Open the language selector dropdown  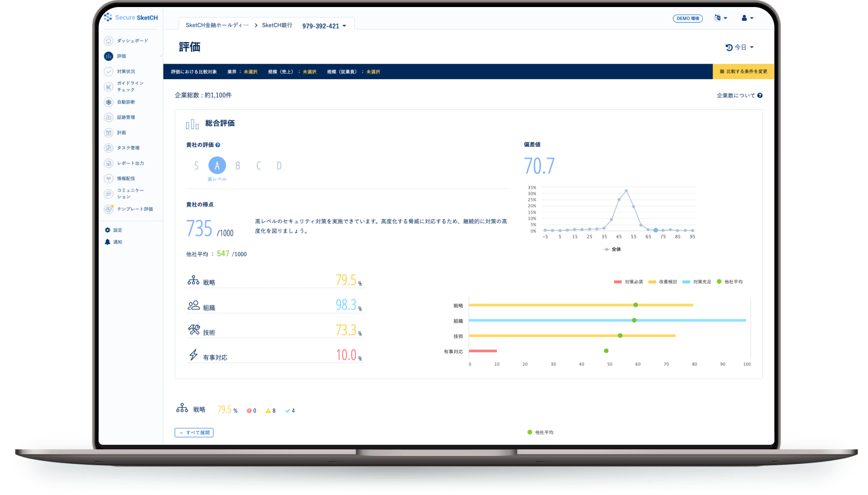click(720, 18)
